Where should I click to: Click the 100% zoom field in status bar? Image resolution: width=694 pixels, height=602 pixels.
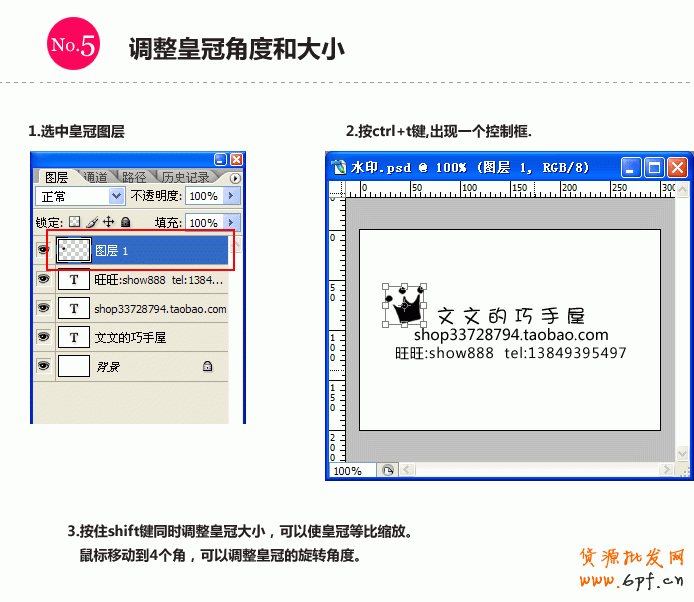348,470
